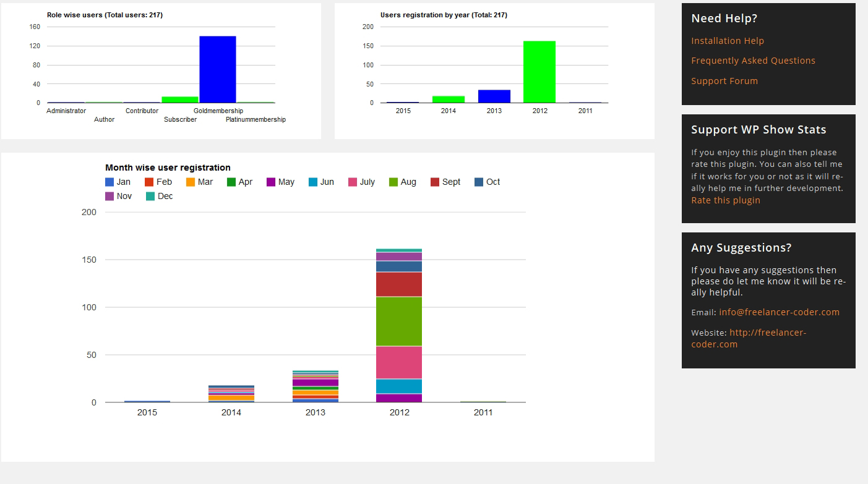Click the Dec legend label text
Viewport: 868px width, 484px height.
click(165, 196)
